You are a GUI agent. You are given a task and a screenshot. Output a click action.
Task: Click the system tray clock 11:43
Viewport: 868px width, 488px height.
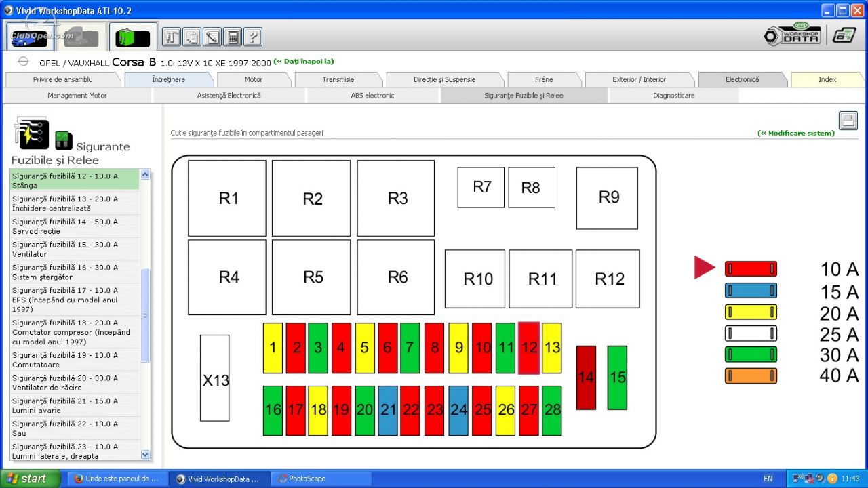(850, 479)
